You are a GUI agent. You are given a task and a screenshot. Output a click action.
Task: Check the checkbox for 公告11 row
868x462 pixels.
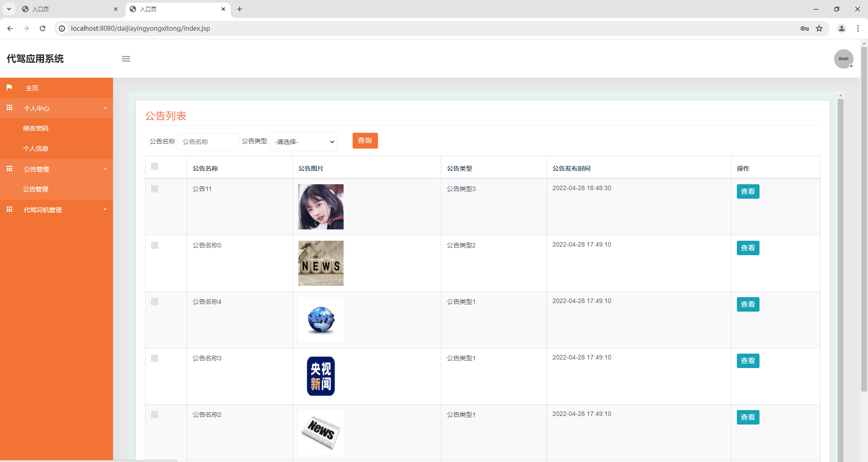[155, 189]
